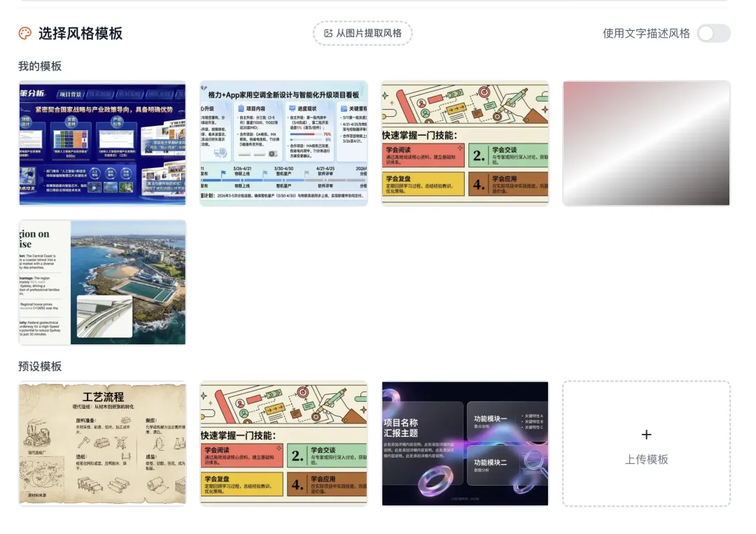
Task: Select the pink-grey gradient template
Action: 646,143
